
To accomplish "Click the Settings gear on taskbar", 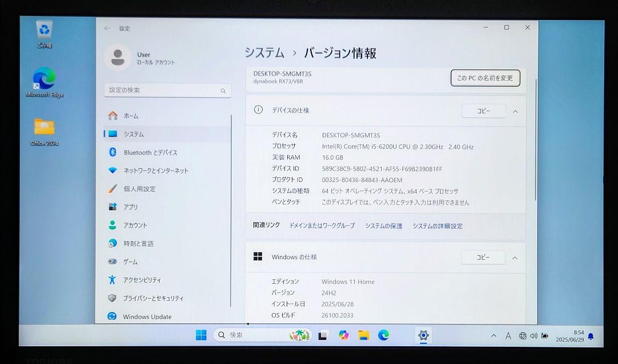I will coord(423,335).
